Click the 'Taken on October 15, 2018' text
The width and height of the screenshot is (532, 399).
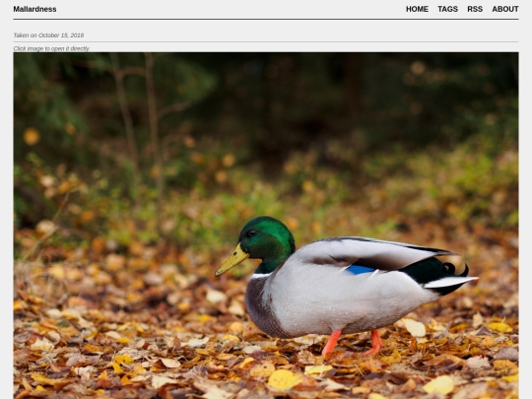48,35
